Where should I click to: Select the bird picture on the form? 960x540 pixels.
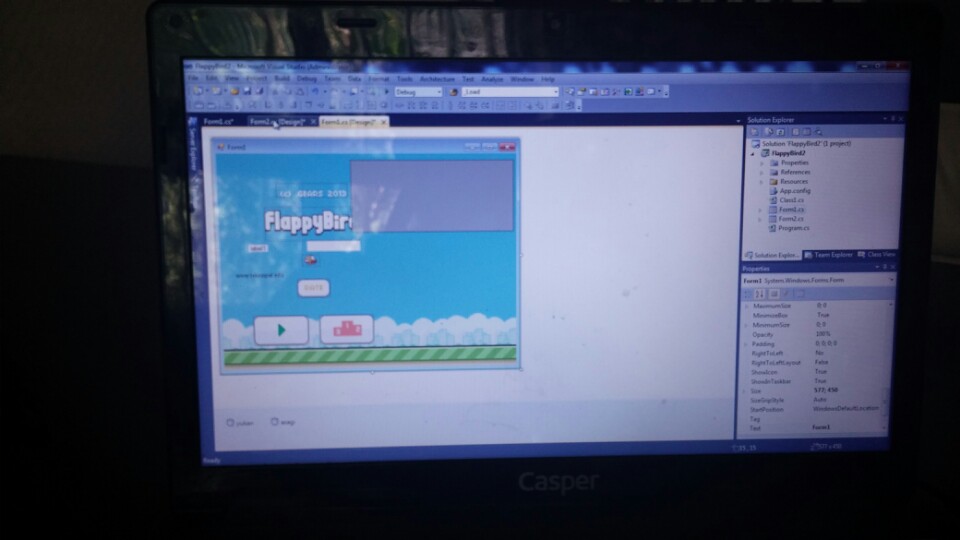click(x=311, y=260)
